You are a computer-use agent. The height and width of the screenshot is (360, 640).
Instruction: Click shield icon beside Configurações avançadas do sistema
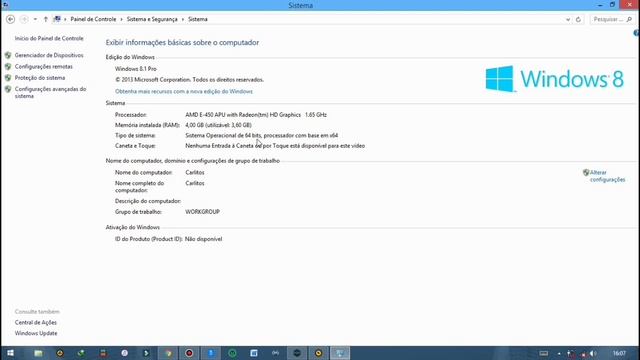tap(8, 89)
